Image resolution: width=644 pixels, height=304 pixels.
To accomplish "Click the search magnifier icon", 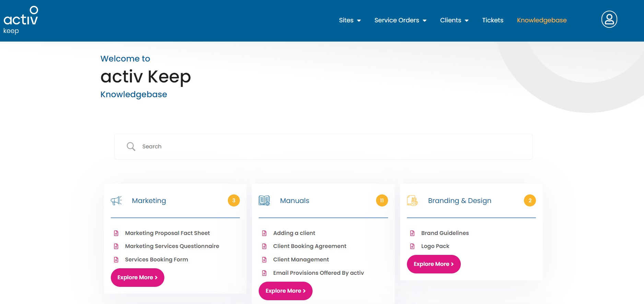I will (131, 147).
